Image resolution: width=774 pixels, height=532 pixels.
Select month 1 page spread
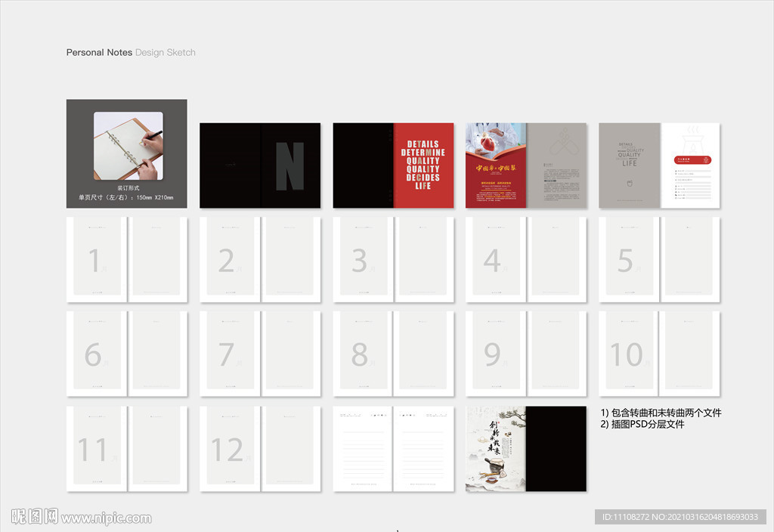[x=127, y=260]
